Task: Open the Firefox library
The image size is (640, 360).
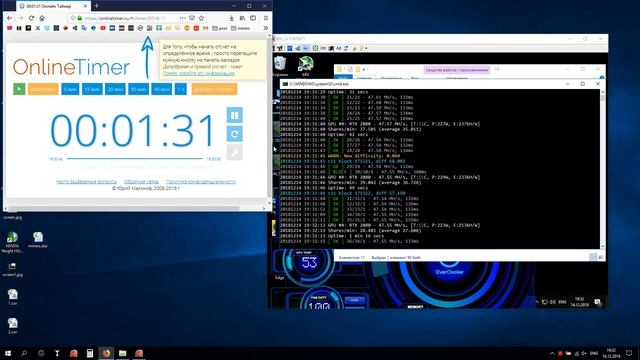Action: 242,18
